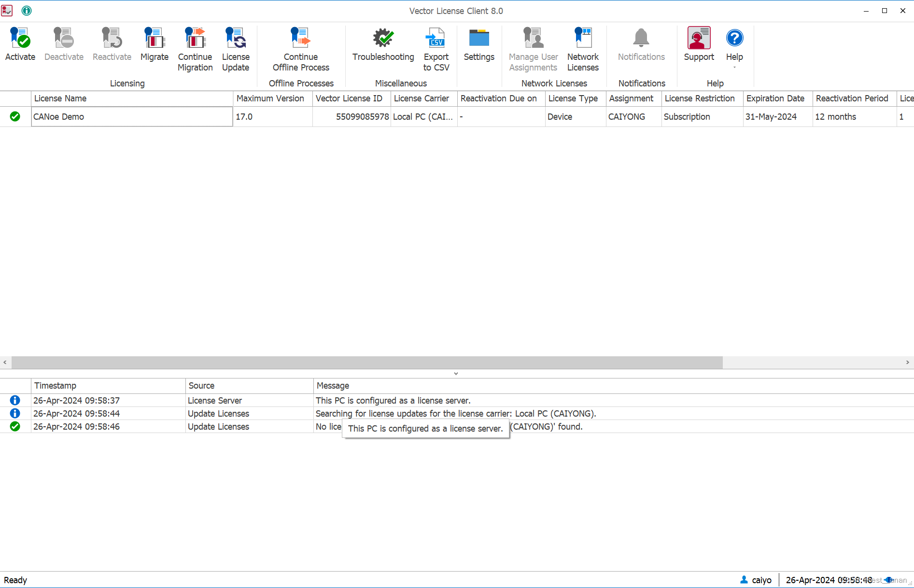Select the Searching for license updates message

[x=456, y=414]
